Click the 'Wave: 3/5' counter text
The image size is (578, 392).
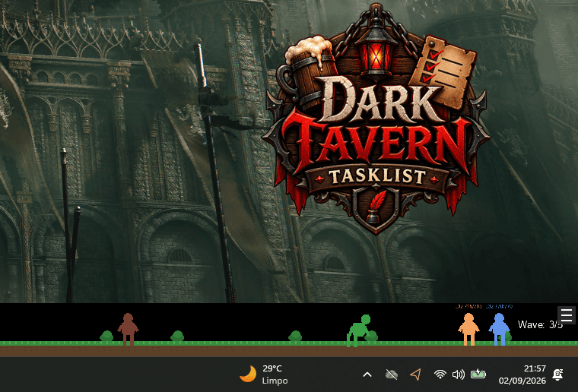(x=540, y=324)
